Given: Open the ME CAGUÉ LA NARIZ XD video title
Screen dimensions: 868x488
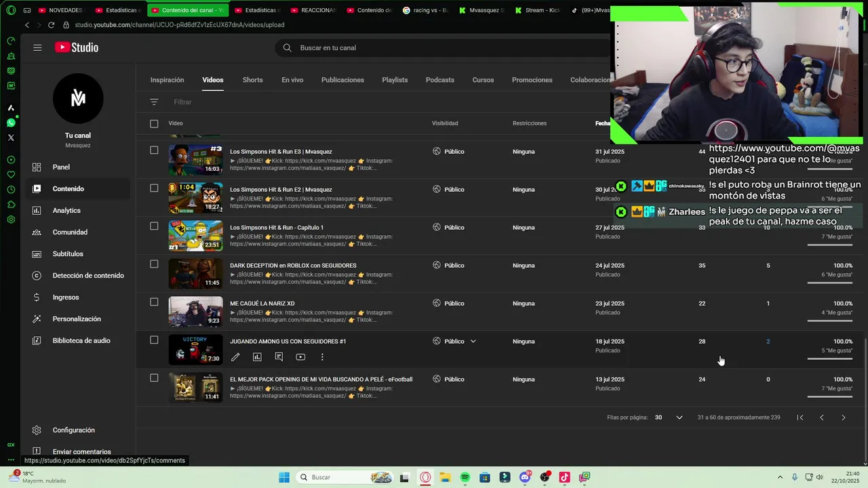Looking at the screenshot, I should point(262,304).
